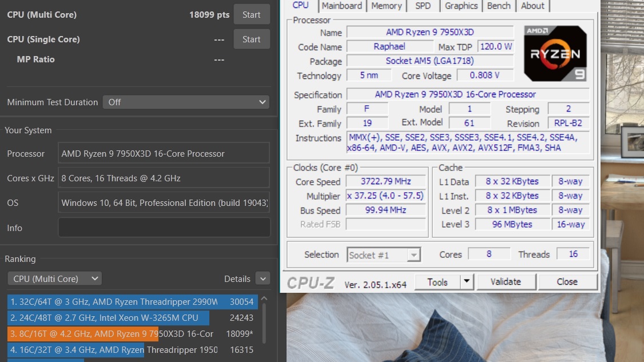Screen dimensions: 644x362
Task: Start the CPU Single Core benchmark
Action: pyautogui.click(x=251, y=39)
